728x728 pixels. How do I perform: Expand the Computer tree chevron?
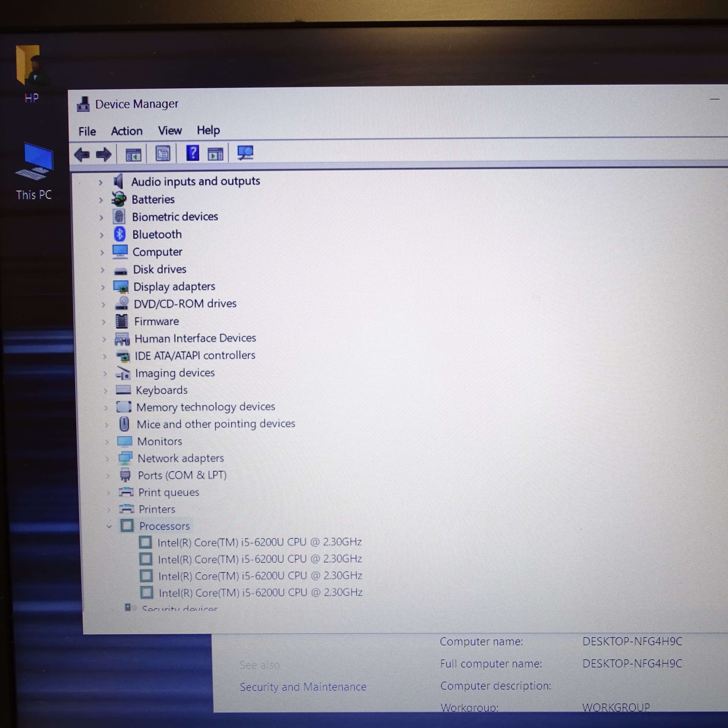102,252
